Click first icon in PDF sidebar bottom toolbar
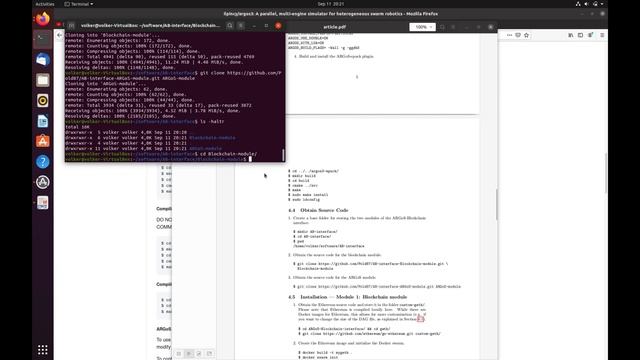 [x=179, y=353]
